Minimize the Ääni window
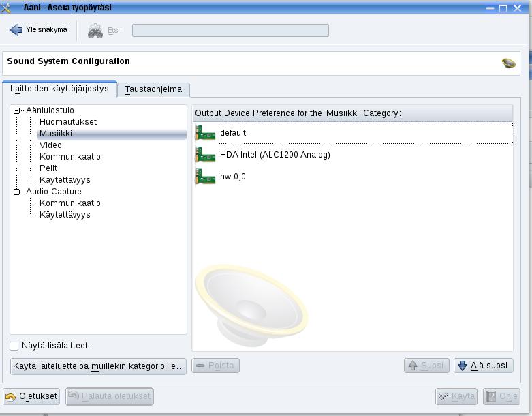The height and width of the screenshot is (416, 532). click(x=490, y=8)
